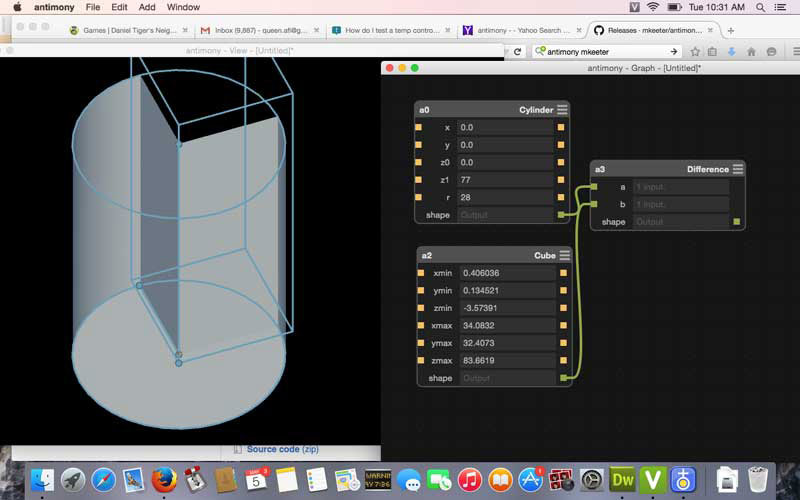The width and height of the screenshot is (800, 500).
Task: Bookmark page with the star icon
Action: click(695, 52)
